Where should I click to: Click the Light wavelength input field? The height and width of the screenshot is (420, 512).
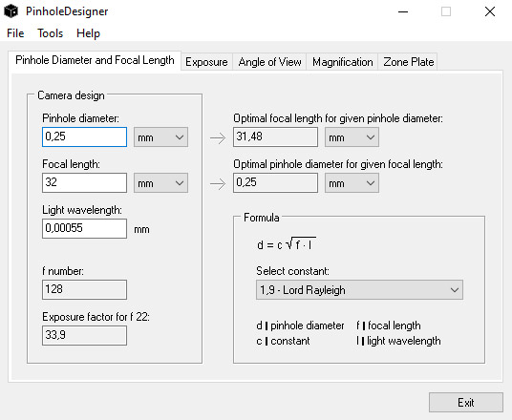click(x=85, y=228)
